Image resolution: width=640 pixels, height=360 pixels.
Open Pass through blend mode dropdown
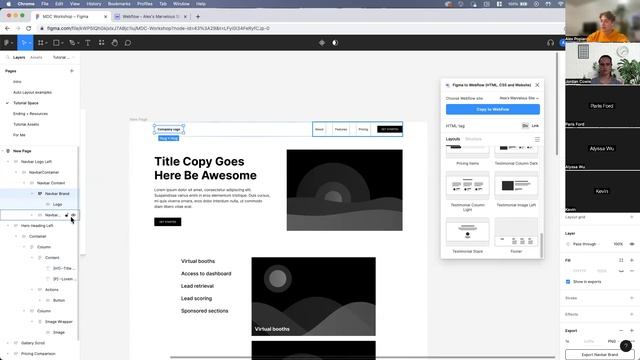coord(587,244)
